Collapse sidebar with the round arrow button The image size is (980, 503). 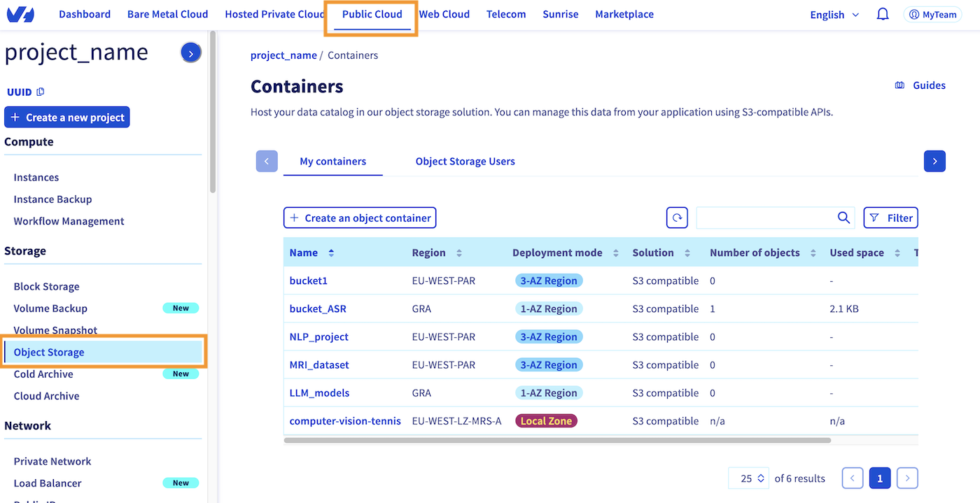pos(191,52)
